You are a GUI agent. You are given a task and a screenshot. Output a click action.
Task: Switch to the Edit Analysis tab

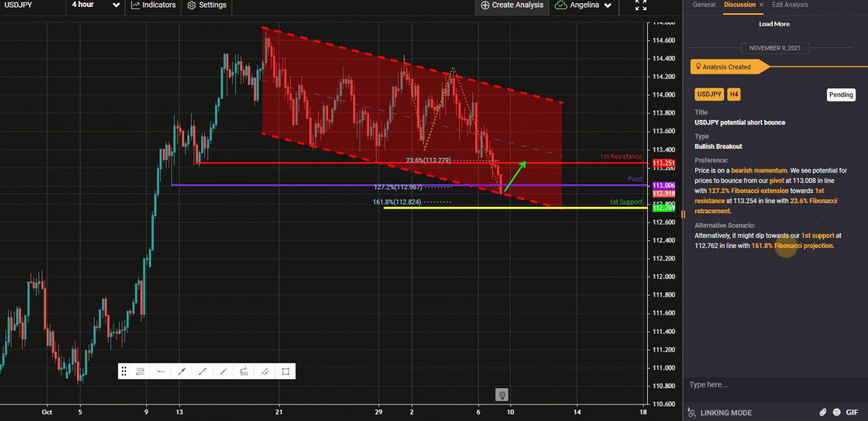[790, 4]
